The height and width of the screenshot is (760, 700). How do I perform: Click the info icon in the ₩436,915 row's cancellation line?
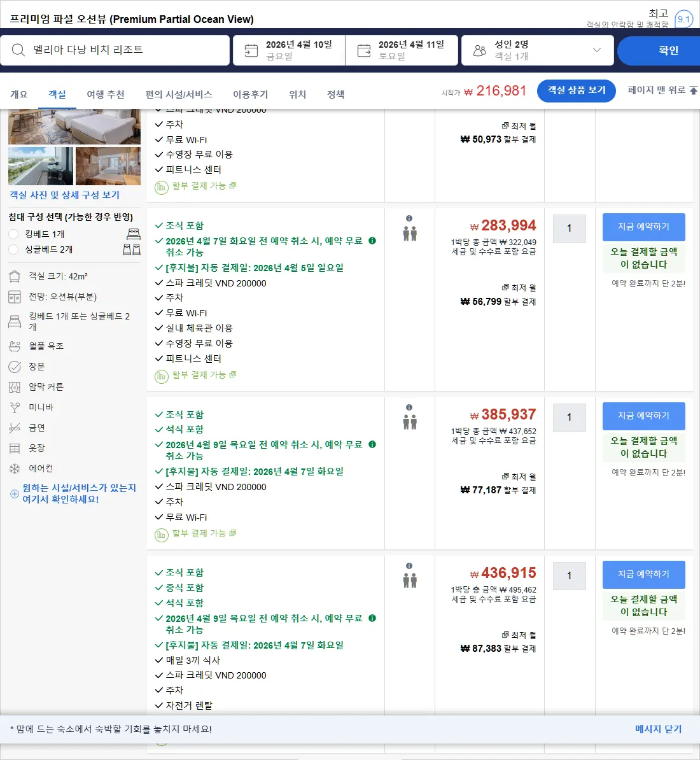pos(372,618)
